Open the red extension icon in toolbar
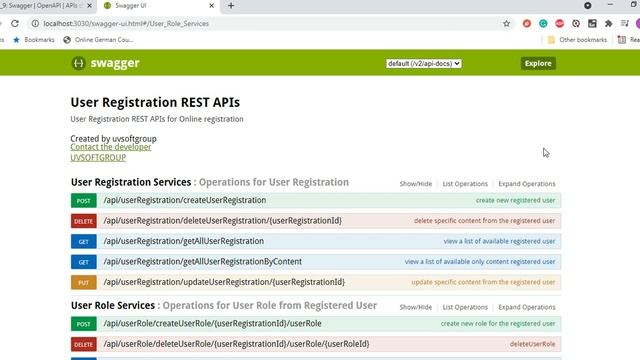The width and height of the screenshot is (640, 360). point(527,24)
